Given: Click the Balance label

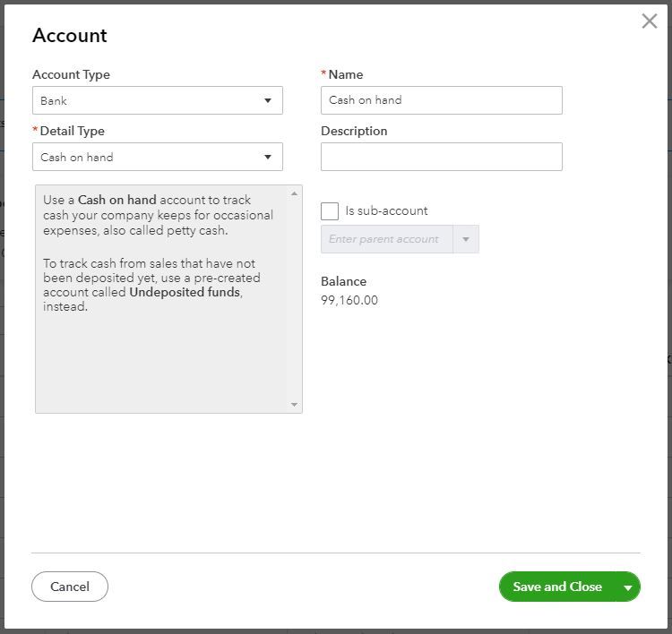Looking at the screenshot, I should click(x=344, y=281).
